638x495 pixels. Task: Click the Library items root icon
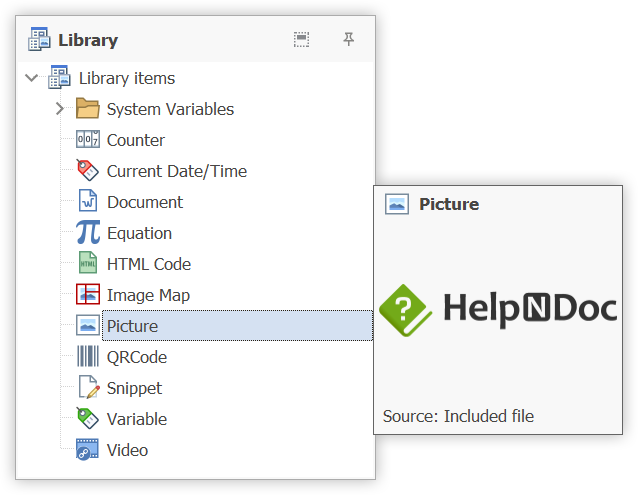click(59, 77)
